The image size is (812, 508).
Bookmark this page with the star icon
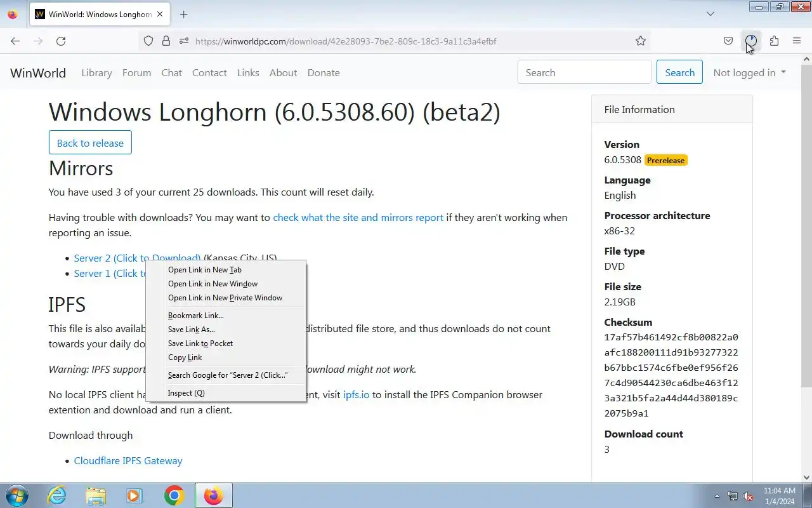point(641,41)
